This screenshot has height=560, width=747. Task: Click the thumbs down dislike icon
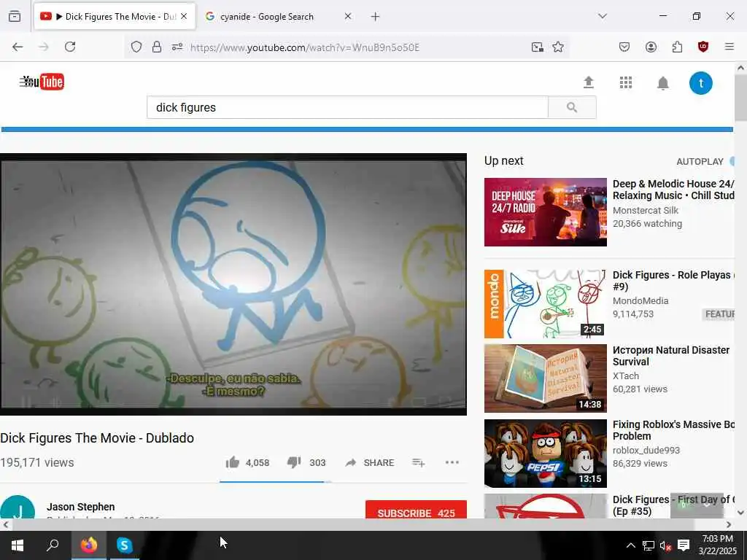(294, 462)
